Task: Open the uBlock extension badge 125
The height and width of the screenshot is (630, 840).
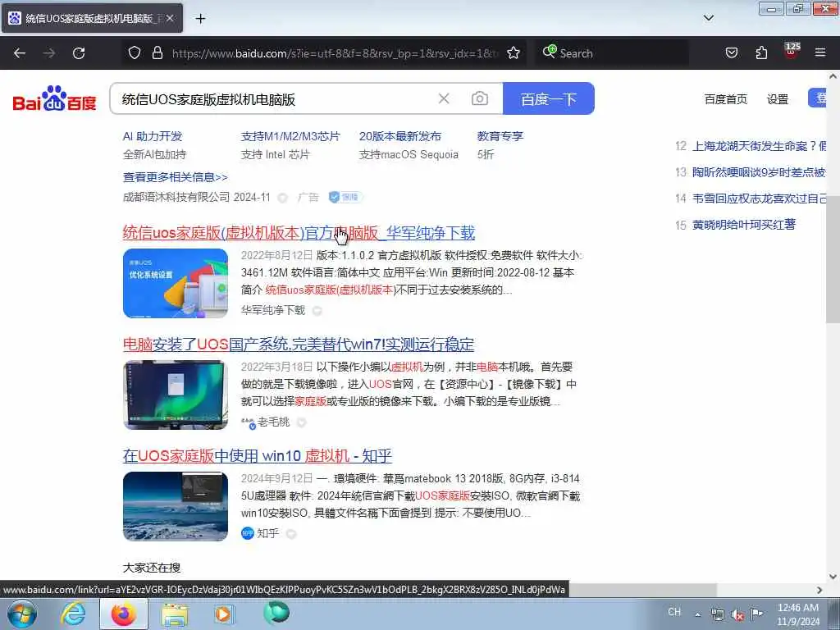Action: tap(792, 51)
